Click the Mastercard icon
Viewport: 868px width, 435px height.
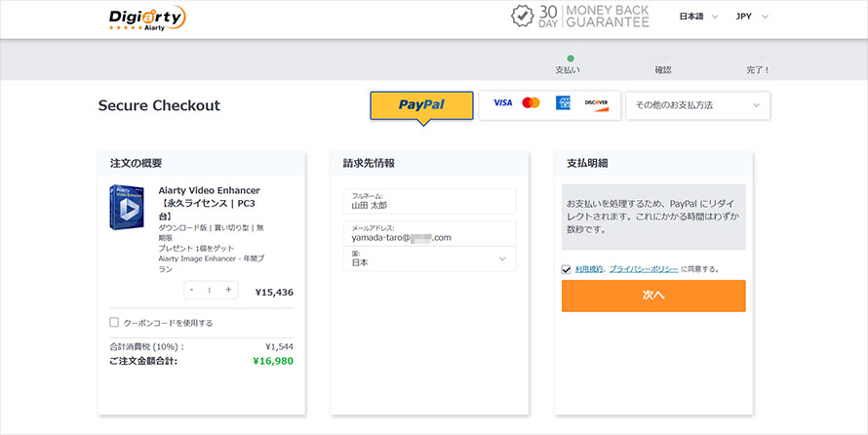pos(531,103)
